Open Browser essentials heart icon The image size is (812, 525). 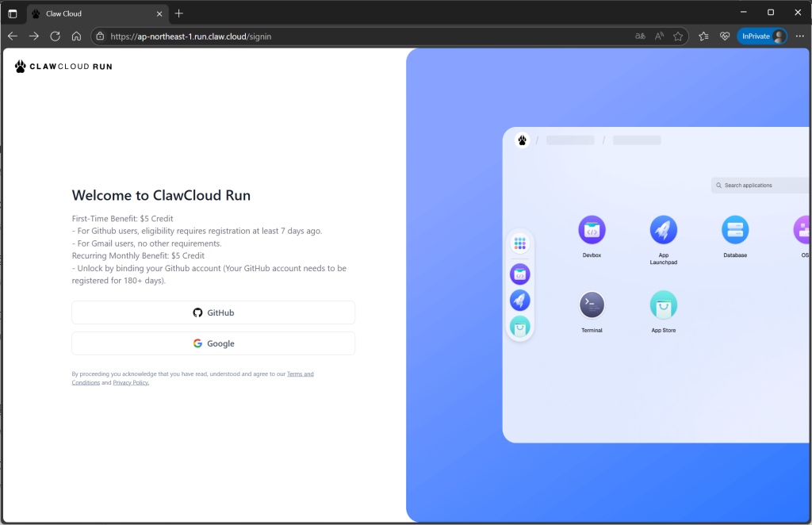click(725, 36)
